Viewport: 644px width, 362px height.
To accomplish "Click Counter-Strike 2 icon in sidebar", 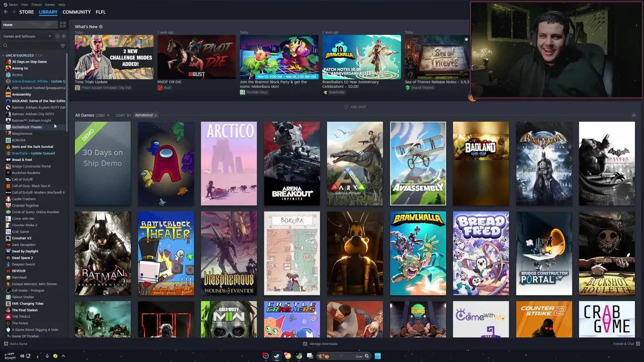I will (8, 225).
